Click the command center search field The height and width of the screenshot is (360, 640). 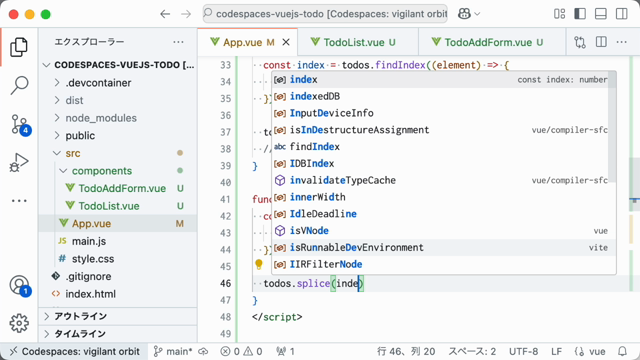(325, 14)
